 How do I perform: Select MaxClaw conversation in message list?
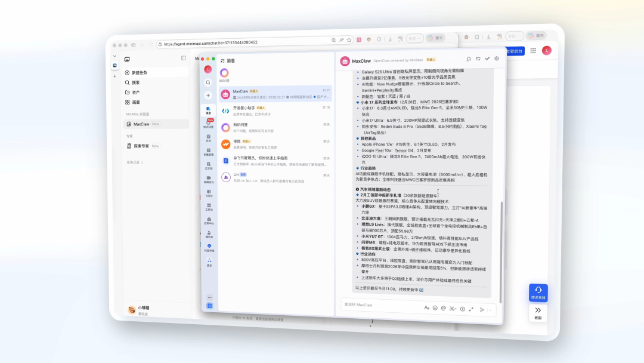(x=275, y=94)
